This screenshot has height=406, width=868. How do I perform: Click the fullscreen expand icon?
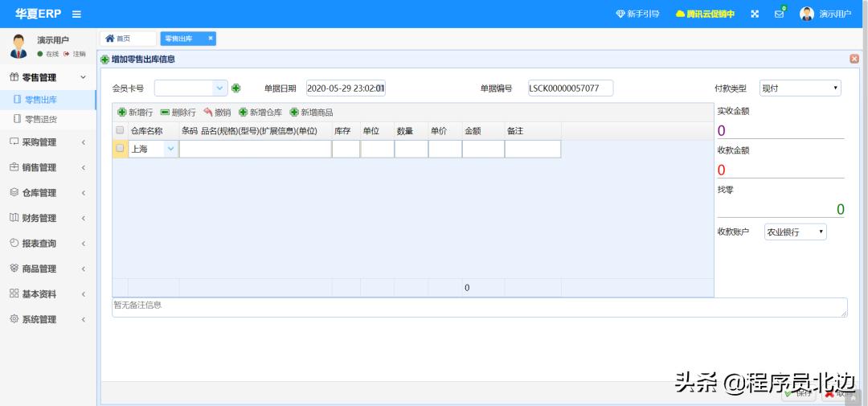(755, 14)
